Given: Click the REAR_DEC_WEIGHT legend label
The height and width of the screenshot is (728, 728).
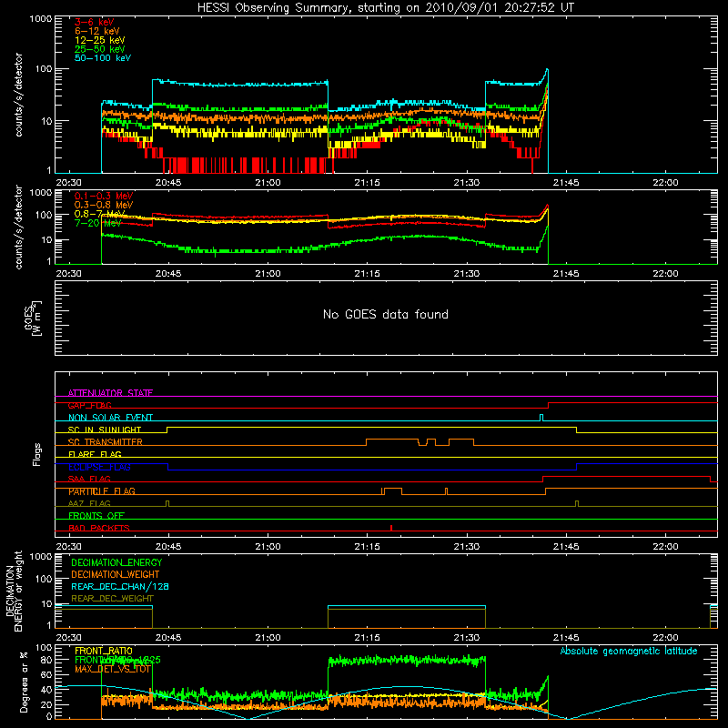Looking at the screenshot, I should point(112,599).
